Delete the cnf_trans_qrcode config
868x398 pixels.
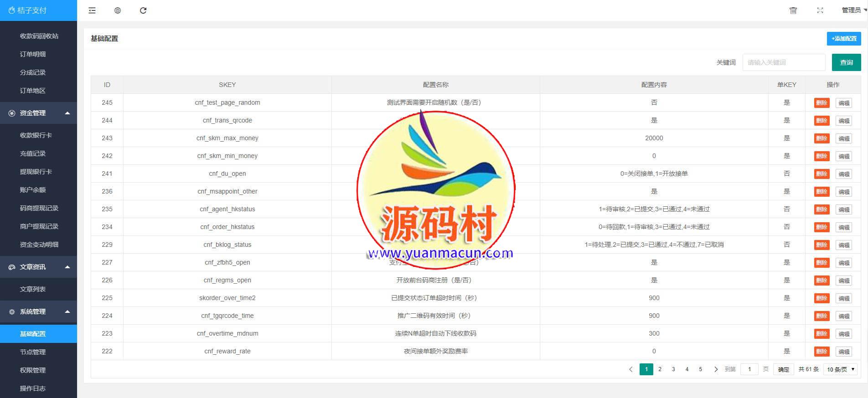click(x=821, y=121)
